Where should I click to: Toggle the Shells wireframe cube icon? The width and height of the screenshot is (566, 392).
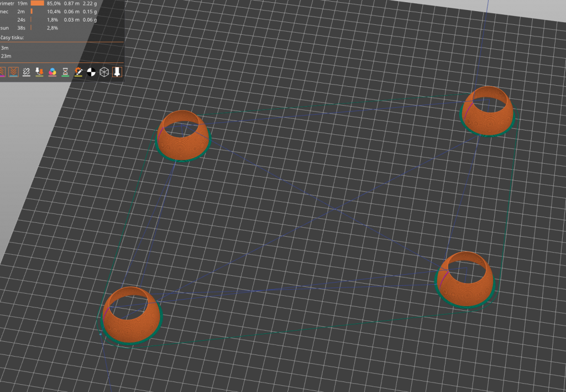104,72
